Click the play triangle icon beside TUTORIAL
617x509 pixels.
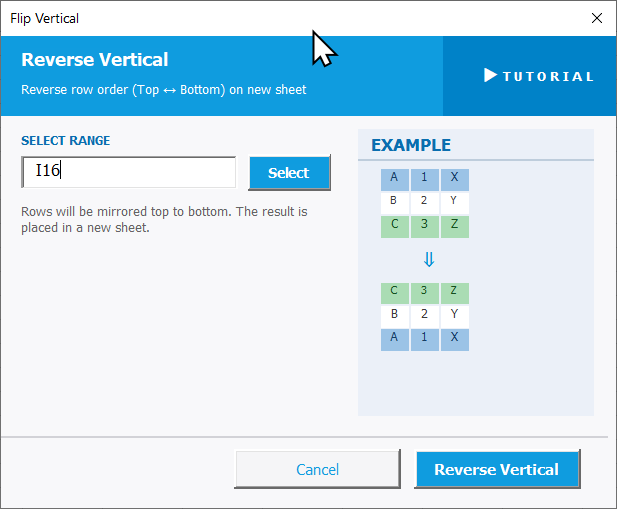click(490, 75)
